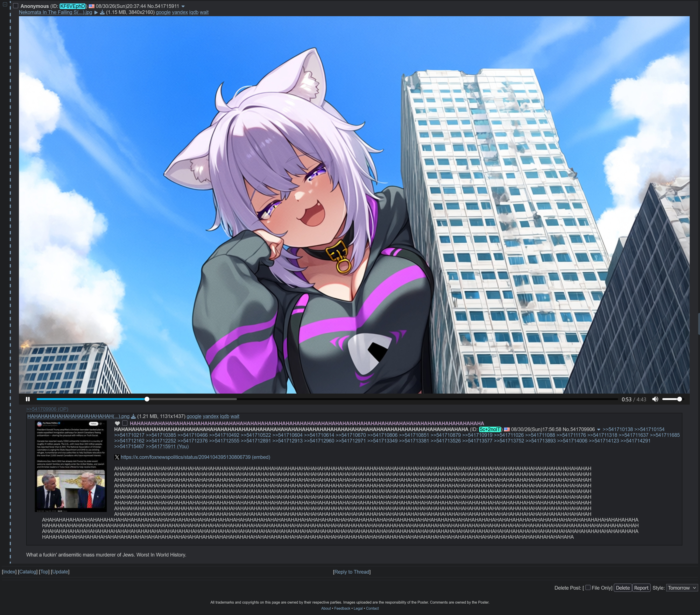Click the play triangle icon after the Nekomata filename
The image size is (700, 615).
(96, 12)
